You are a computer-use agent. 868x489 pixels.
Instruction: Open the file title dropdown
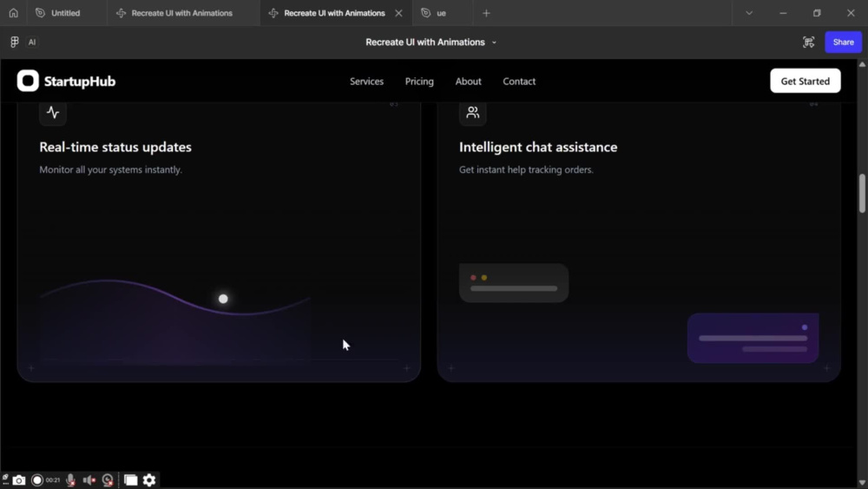point(495,43)
